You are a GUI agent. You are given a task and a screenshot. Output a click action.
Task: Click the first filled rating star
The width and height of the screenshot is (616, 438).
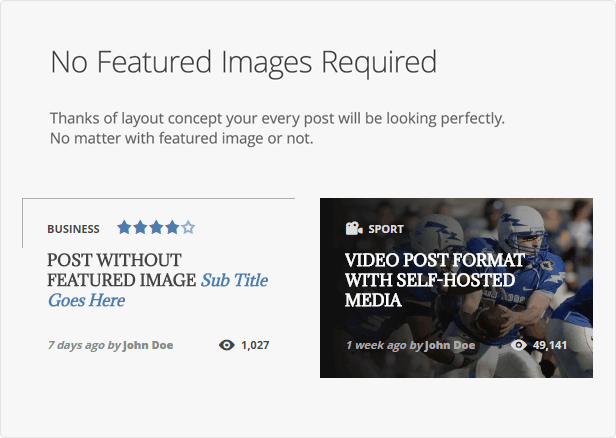[x=124, y=227]
